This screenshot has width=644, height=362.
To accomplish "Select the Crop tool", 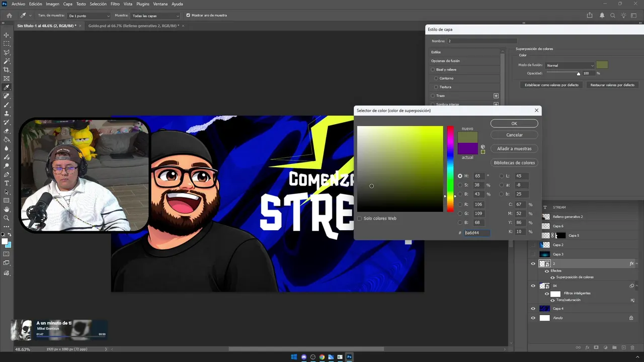I will point(7,70).
